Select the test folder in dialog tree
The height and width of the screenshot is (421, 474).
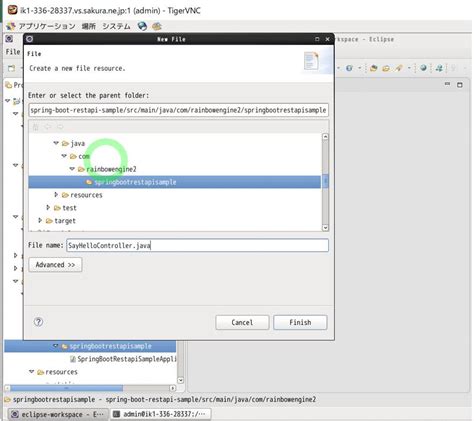click(x=69, y=208)
